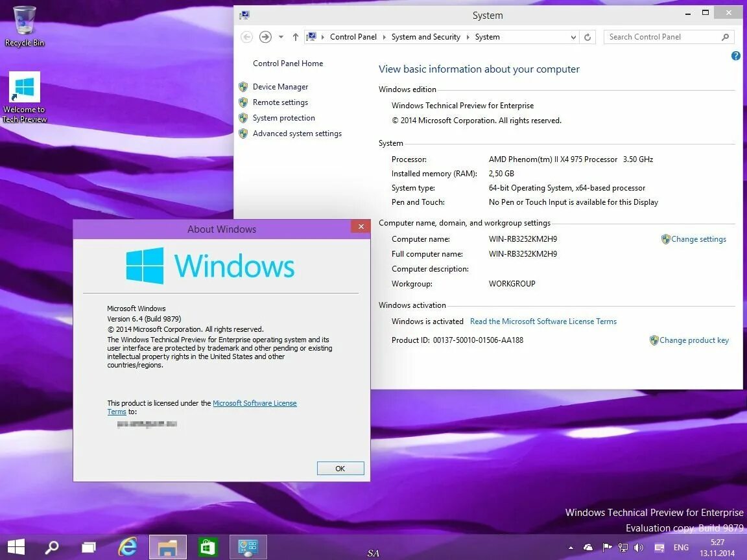This screenshot has width=747, height=560.
Task: Click OK in About Windows dialog
Action: [x=340, y=469]
